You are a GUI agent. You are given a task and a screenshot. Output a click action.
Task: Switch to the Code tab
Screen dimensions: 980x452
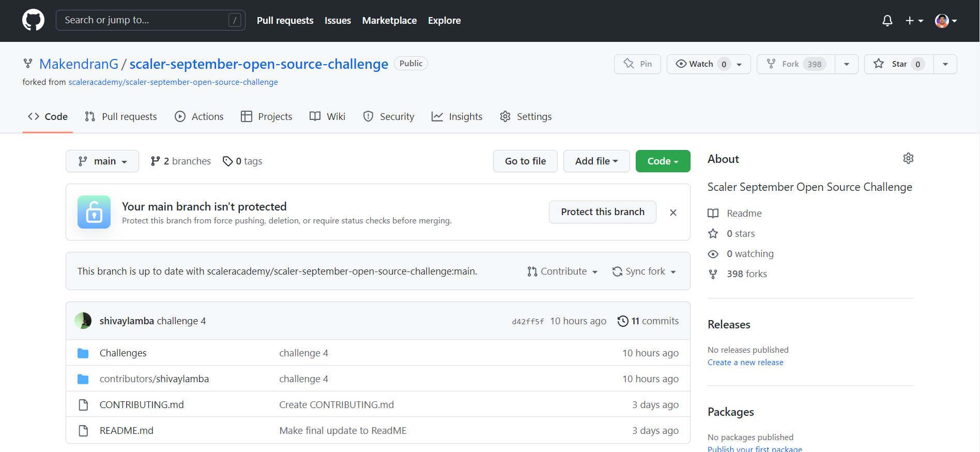[48, 116]
